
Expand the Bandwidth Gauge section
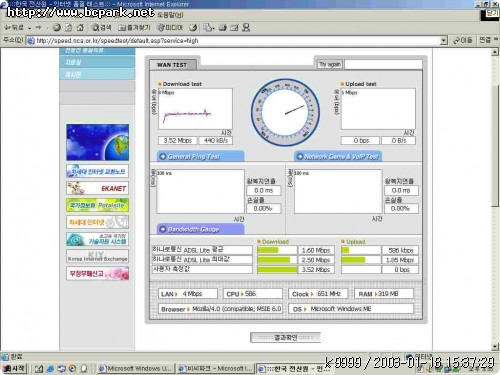pos(200,229)
